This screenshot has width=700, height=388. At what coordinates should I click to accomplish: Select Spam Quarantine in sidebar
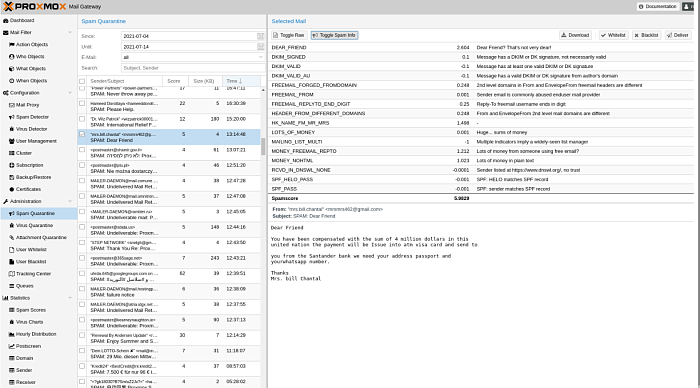pyautogui.click(x=39, y=213)
